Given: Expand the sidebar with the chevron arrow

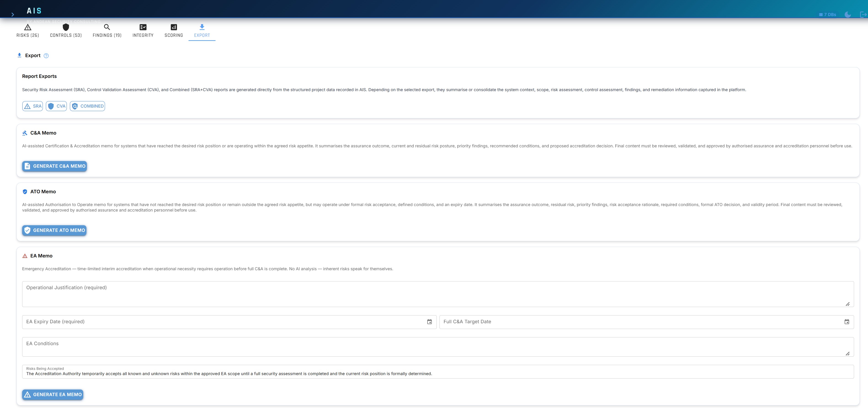Looking at the screenshot, I should pos(13,14).
